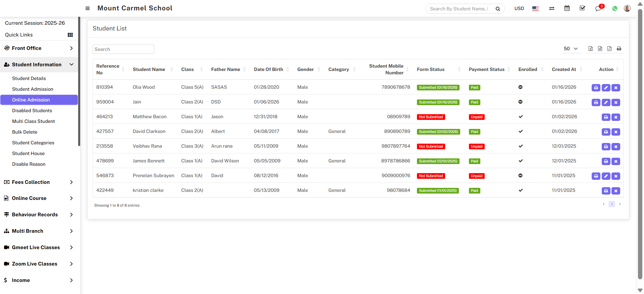Export student list to Excel
Image resolution: width=644 pixels, height=294 pixels.
pos(591,49)
